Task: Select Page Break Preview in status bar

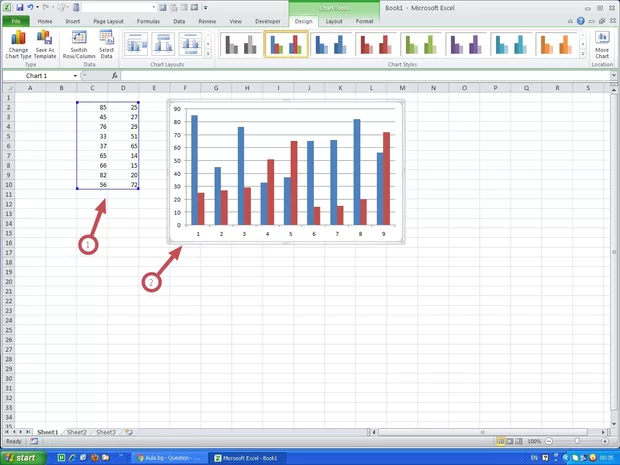Action: click(518, 441)
